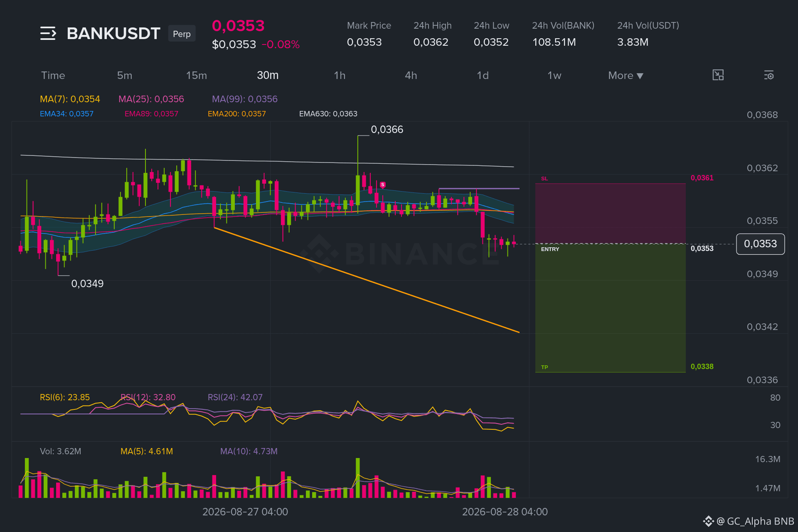Click the 0,0368 price axis label

762,115
